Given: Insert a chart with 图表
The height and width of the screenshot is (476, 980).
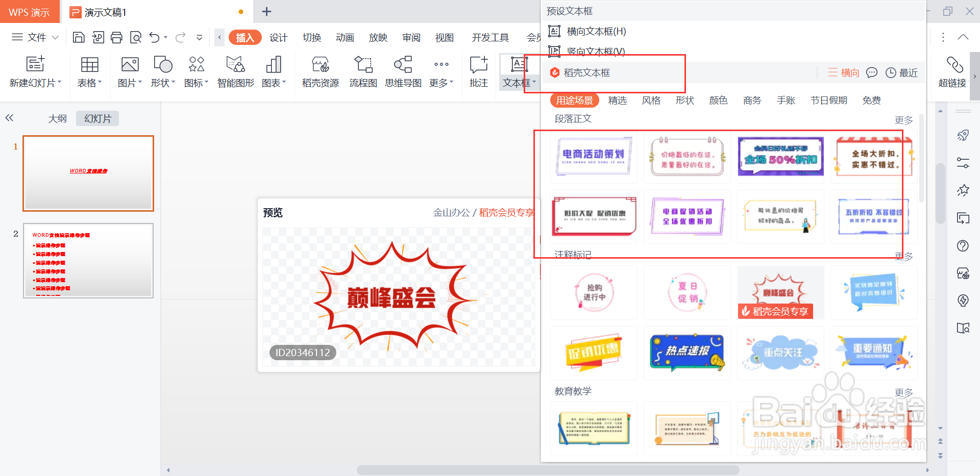Looking at the screenshot, I should pyautogui.click(x=274, y=72).
